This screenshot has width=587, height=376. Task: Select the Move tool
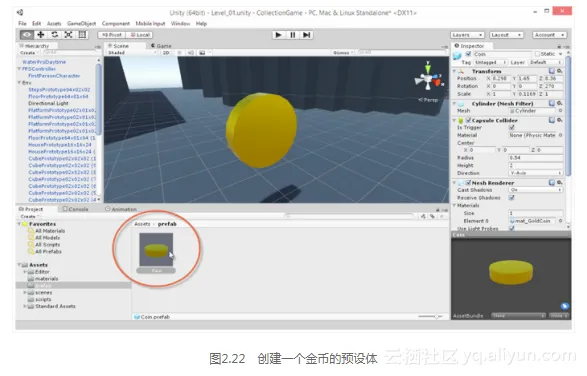pyautogui.click(x=41, y=35)
